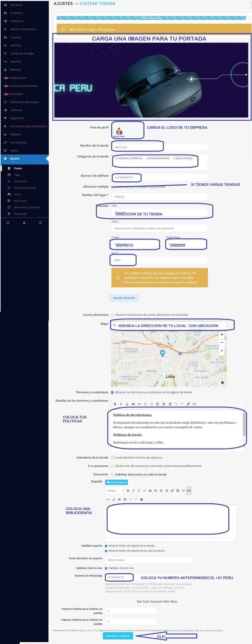Click the Añadir Medios button
The width and height of the screenshot is (252, 644).
coord(116,482)
